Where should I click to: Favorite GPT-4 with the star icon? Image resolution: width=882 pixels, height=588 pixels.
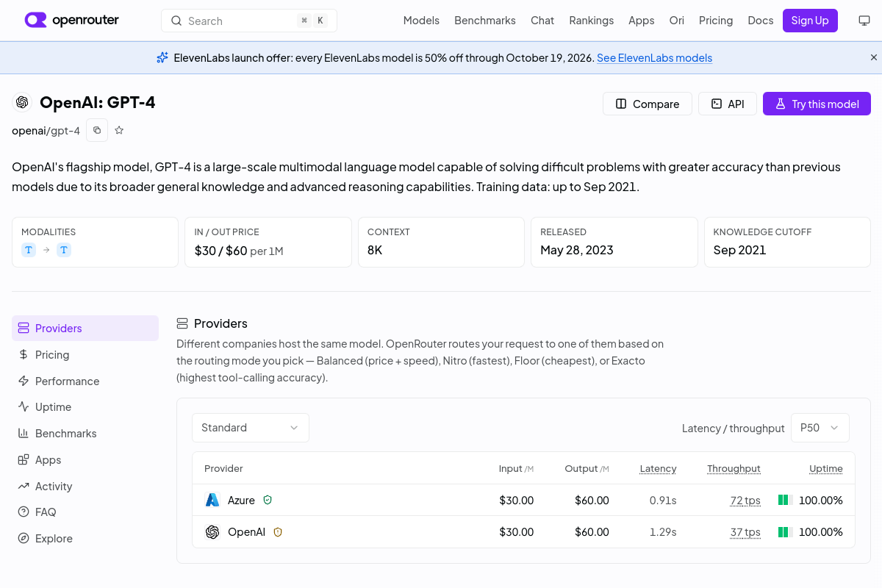[x=119, y=130]
